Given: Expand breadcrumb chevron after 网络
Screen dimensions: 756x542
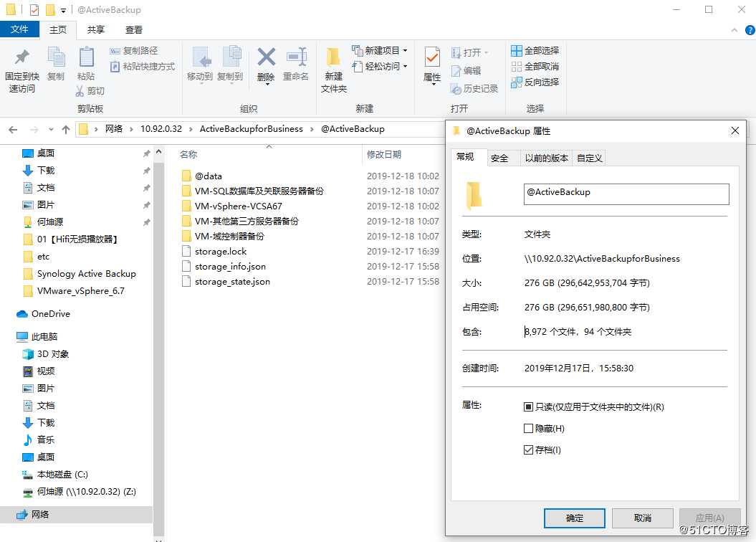Looking at the screenshot, I should pyautogui.click(x=131, y=129).
